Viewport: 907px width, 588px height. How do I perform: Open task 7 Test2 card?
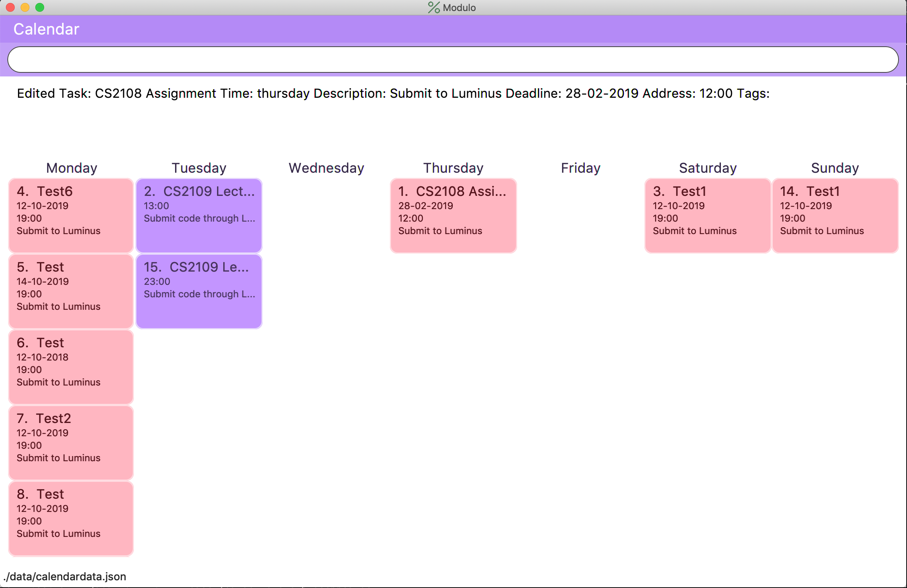pos(71,442)
